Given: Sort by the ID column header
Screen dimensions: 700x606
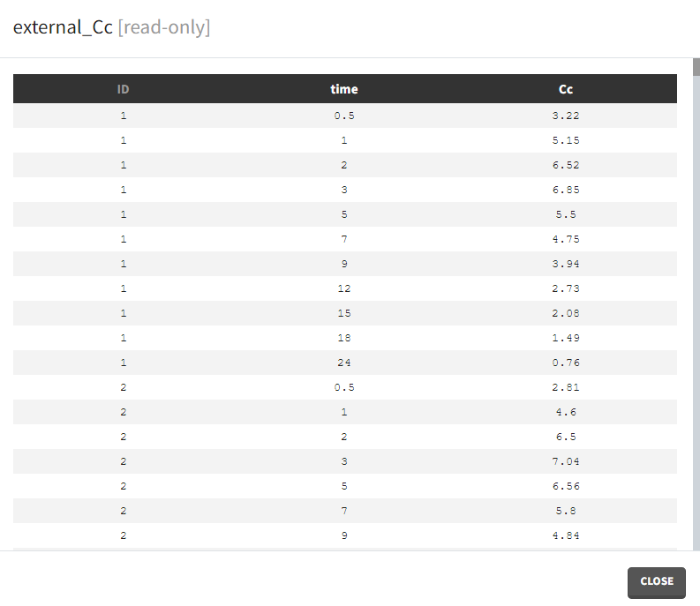Looking at the screenshot, I should pyautogui.click(x=124, y=89).
